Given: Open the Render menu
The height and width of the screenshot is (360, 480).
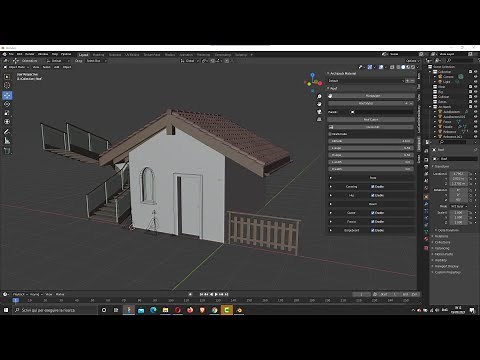Looking at the screenshot, I should coord(30,54).
